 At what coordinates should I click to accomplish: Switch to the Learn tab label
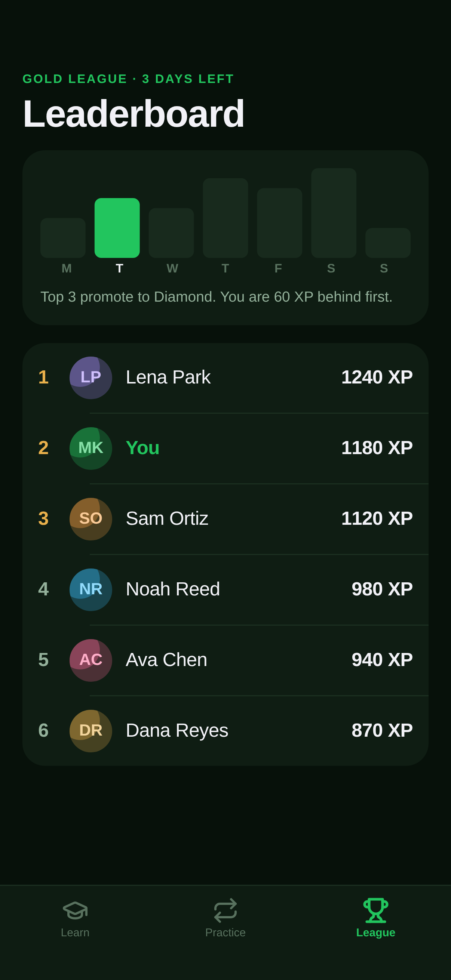pyautogui.click(x=75, y=933)
